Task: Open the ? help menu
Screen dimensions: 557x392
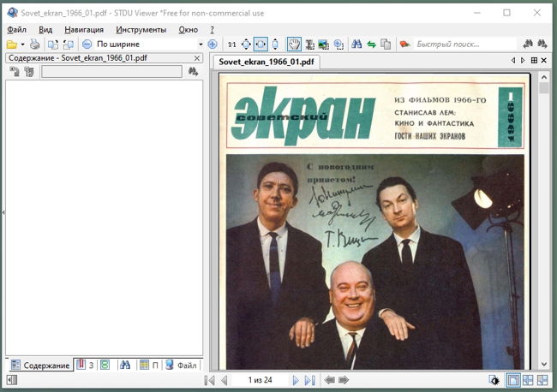Action: coord(212,30)
